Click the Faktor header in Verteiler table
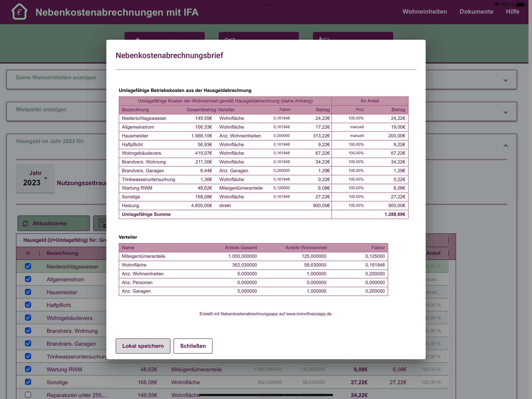 tap(378, 248)
